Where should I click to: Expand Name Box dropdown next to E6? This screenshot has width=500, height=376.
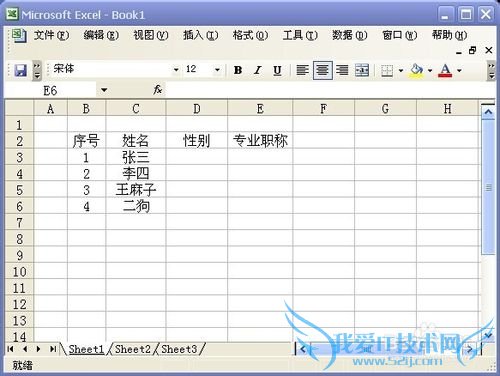tap(104, 90)
